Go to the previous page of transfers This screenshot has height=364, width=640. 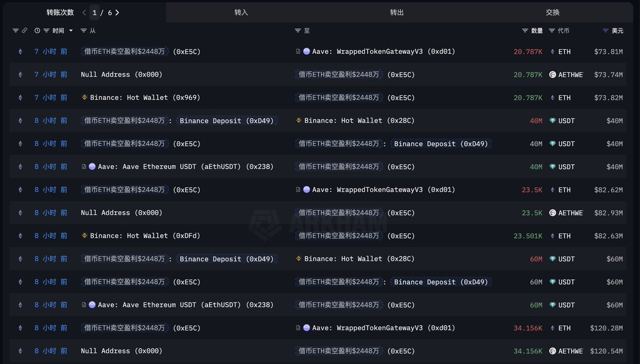84,12
